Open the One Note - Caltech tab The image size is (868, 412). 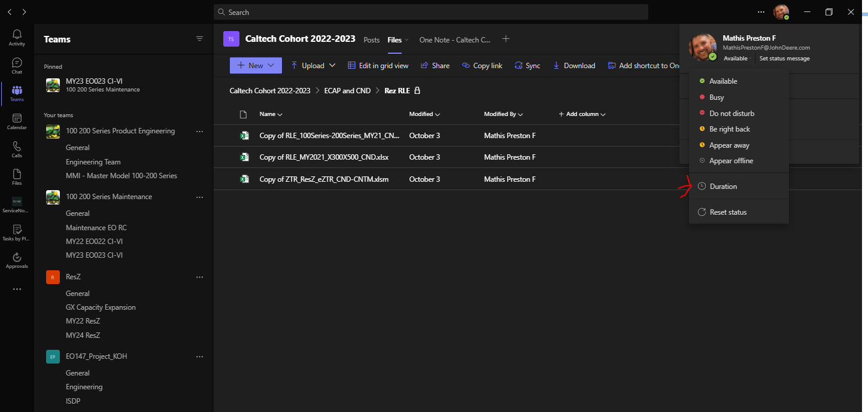455,40
